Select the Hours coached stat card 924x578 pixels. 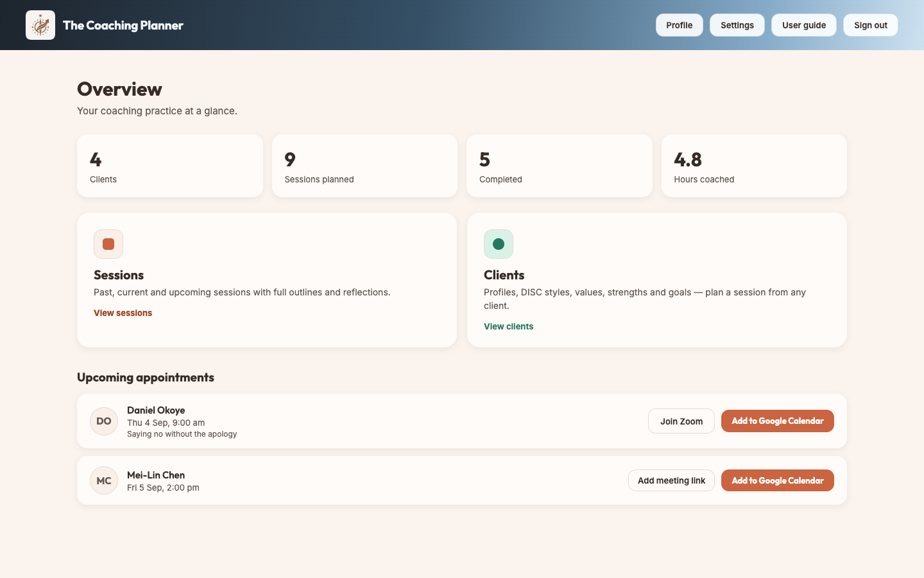tap(754, 166)
